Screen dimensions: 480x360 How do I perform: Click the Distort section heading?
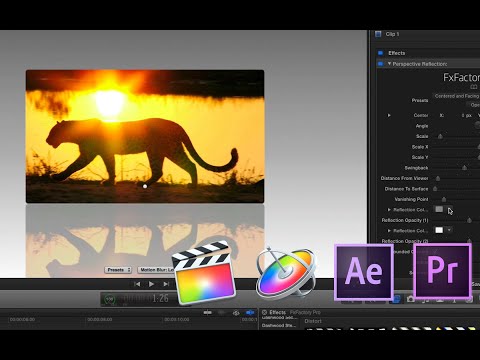[313, 321]
